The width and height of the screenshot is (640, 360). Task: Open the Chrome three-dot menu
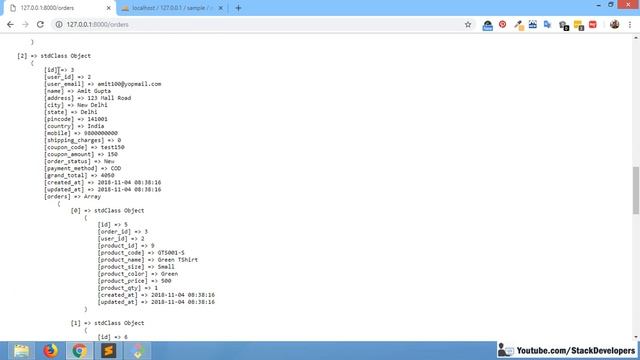(x=630, y=24)
